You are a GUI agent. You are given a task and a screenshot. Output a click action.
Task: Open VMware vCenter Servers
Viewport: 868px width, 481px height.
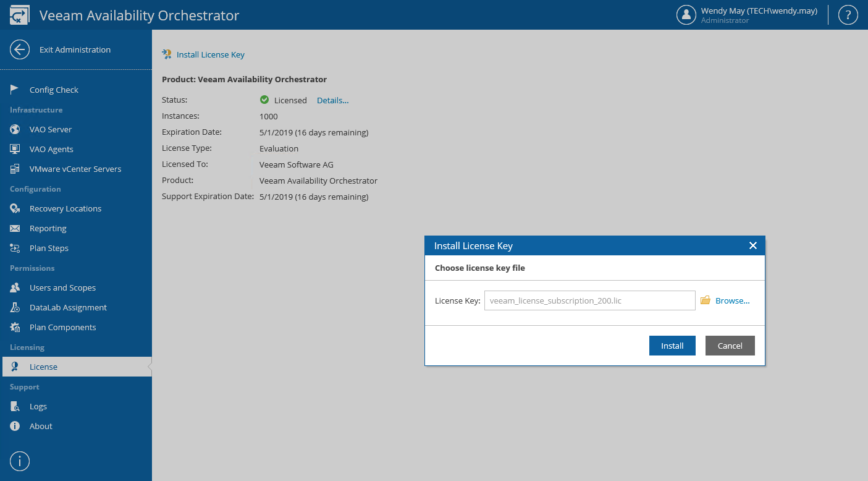tap(75, 169)
